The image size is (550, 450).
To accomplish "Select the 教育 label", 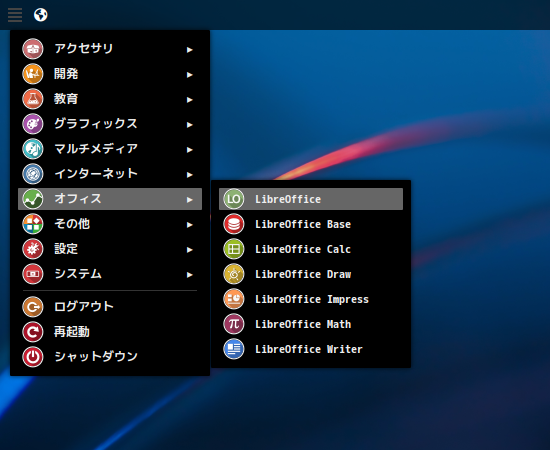I will click(66, 99).
